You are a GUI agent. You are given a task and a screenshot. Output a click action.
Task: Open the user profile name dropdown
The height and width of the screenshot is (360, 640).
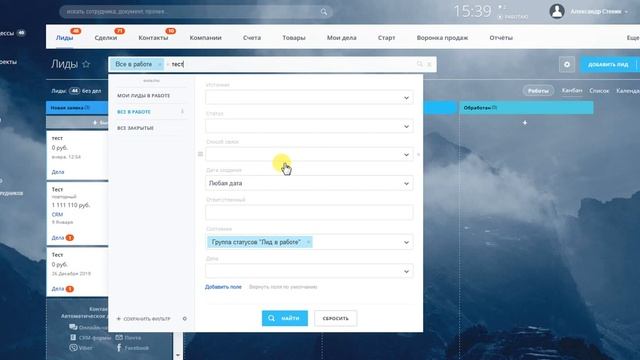coord(599,12)
